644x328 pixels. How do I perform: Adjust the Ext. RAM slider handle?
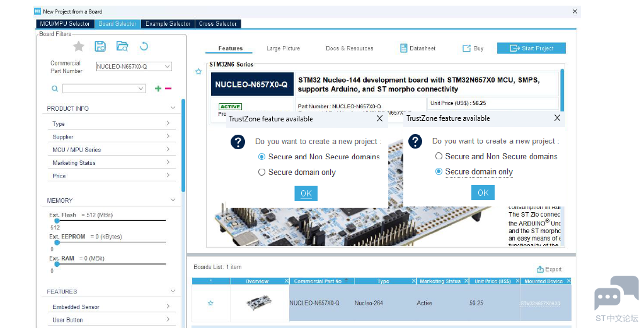click(57, 264)
